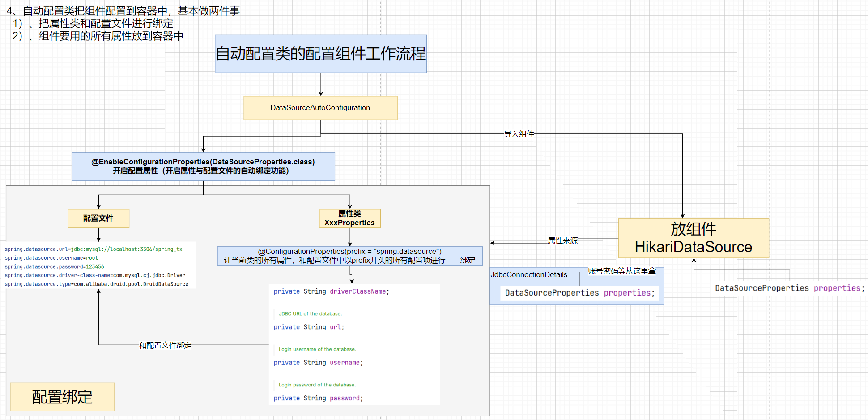Viewport: 868px width, 420px height.
Task: Select the private String driverClassName code line
Action: [x=331, y=291]
